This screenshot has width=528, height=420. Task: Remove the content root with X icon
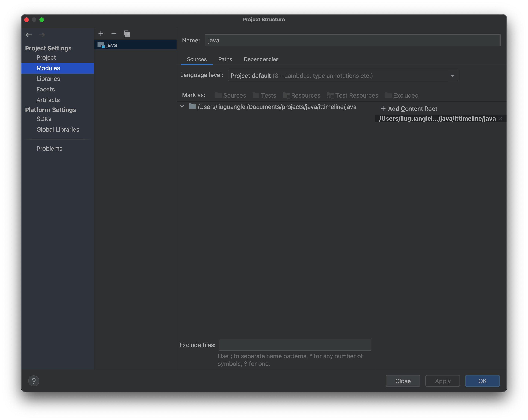point(500,118)
